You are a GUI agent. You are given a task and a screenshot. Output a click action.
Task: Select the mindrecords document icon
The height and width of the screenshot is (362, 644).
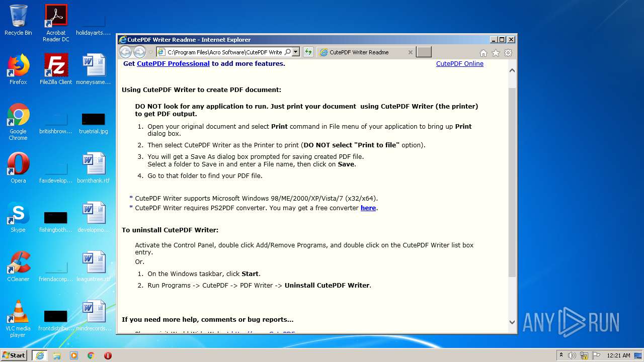click(x=94, y=316)
